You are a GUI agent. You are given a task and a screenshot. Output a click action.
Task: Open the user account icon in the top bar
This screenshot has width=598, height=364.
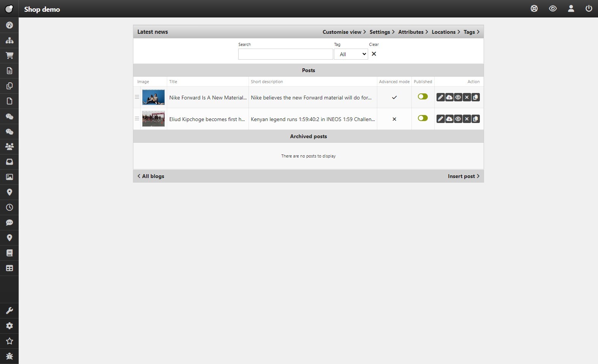[x=571, y=9]
